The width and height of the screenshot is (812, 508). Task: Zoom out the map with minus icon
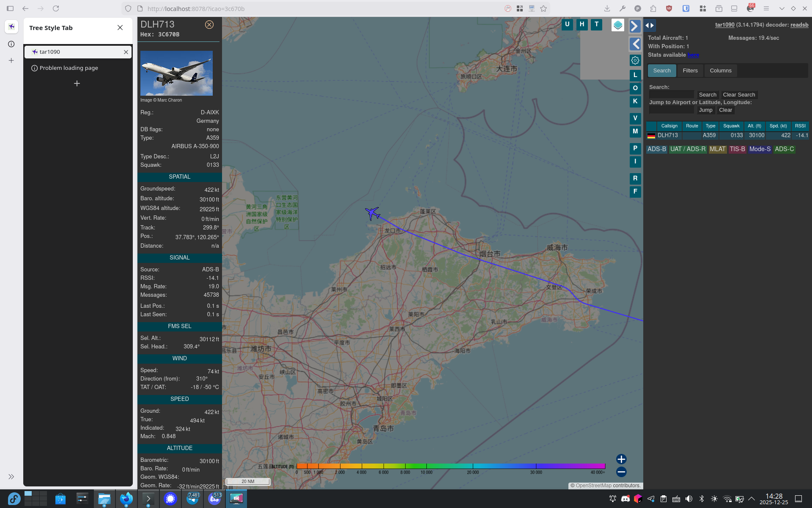pyautogui.click(x=621, y=472)
